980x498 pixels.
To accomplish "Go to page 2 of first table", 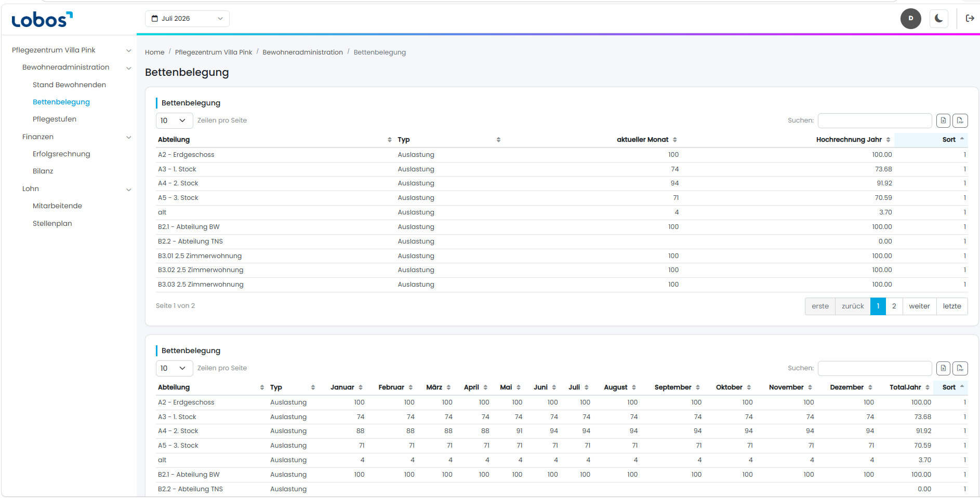I will (x=894, y=306).
